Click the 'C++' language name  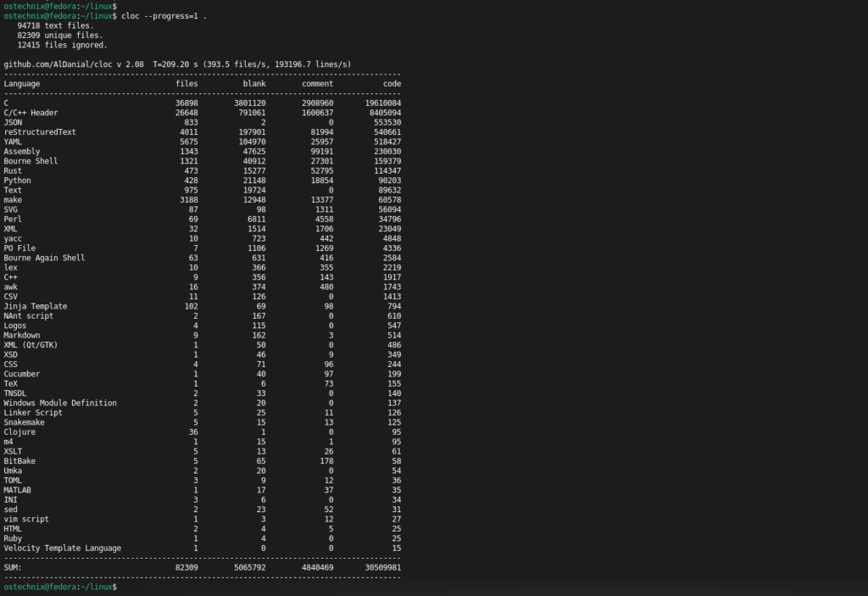click(x=10, y=277)
